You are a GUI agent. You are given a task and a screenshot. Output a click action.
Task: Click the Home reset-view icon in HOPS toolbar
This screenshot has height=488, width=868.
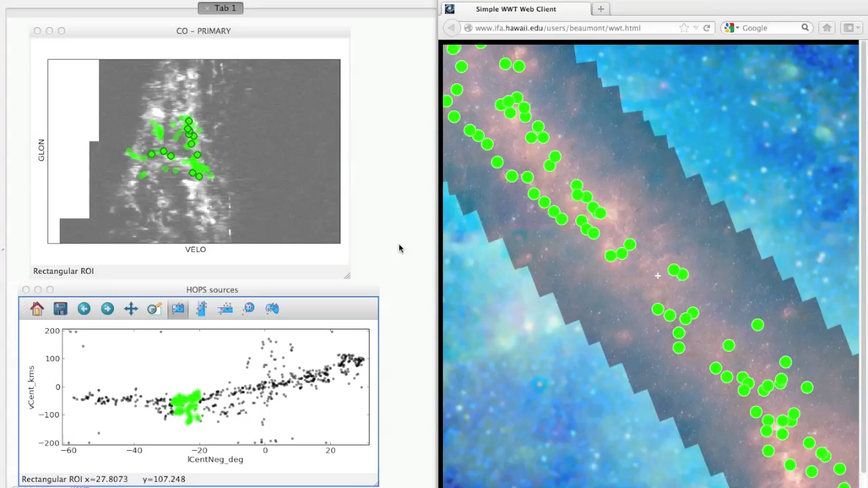tap(37, 309)
